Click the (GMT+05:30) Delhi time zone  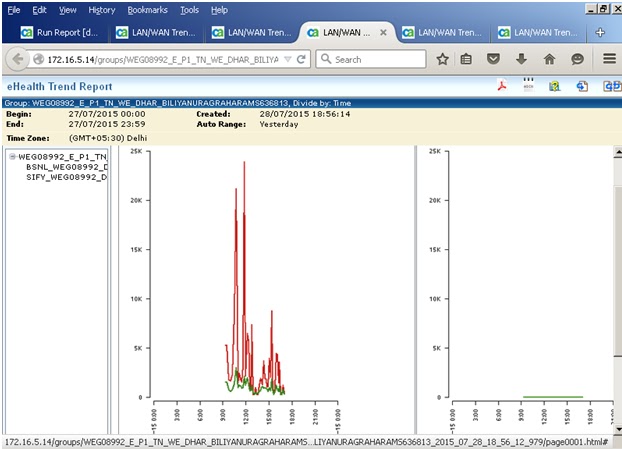pos(108,138)
